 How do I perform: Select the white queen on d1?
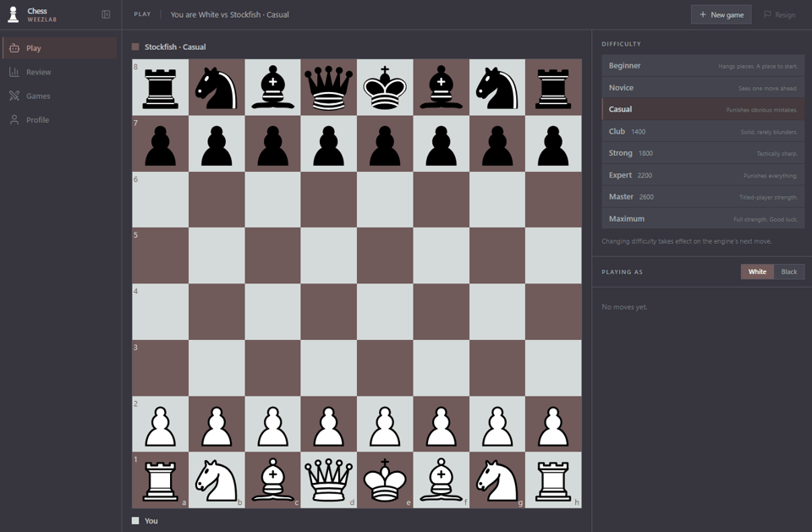(x=329, y=480)
